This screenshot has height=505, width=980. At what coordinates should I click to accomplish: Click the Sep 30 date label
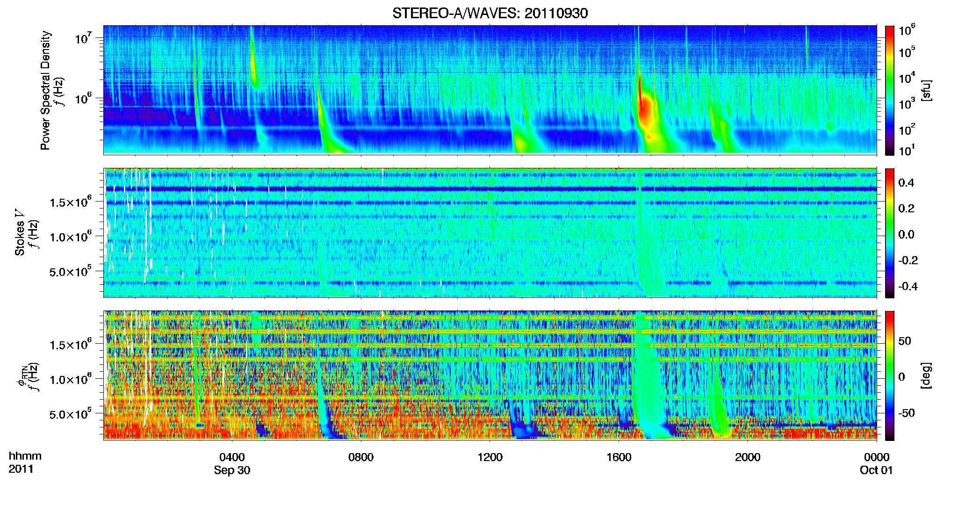(232, 470)
